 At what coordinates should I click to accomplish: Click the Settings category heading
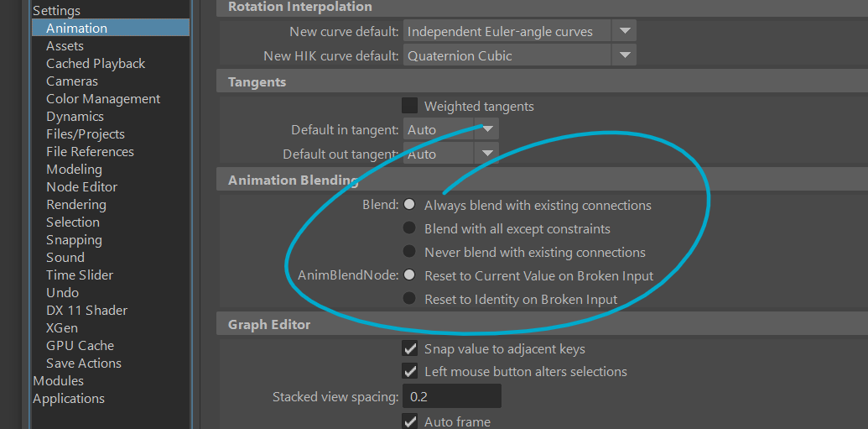point(56,11)
